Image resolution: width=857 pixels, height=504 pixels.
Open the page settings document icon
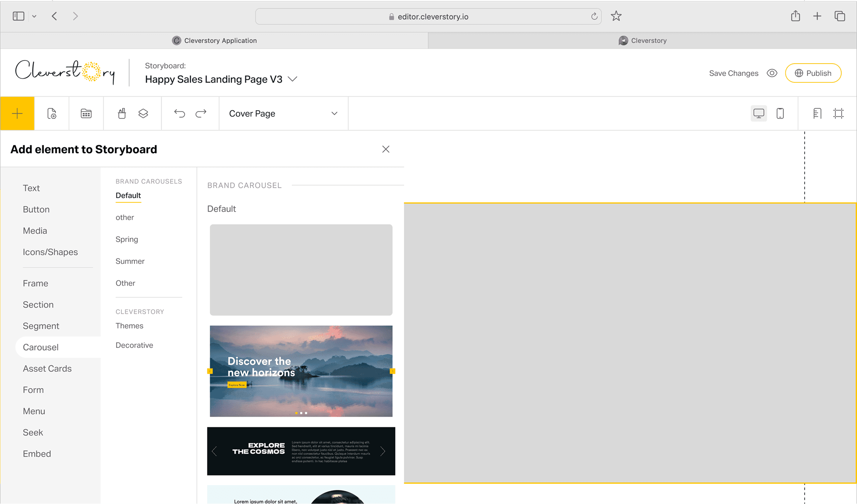click(x=52, y=113)
